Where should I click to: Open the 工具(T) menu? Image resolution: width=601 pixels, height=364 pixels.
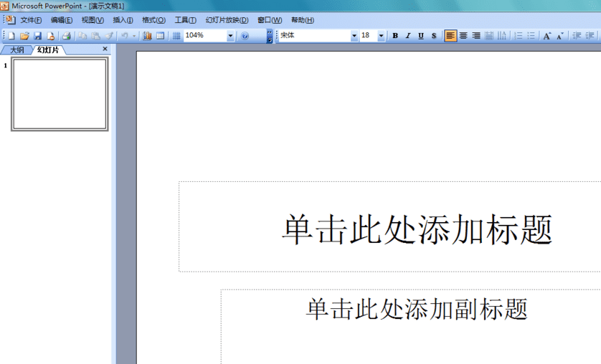click(186, 20)
